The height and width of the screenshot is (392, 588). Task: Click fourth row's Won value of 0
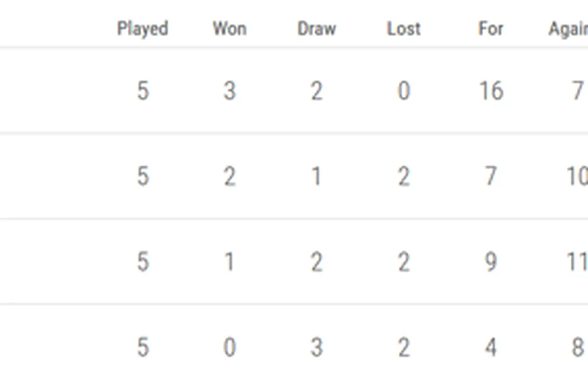click(230, 348)
